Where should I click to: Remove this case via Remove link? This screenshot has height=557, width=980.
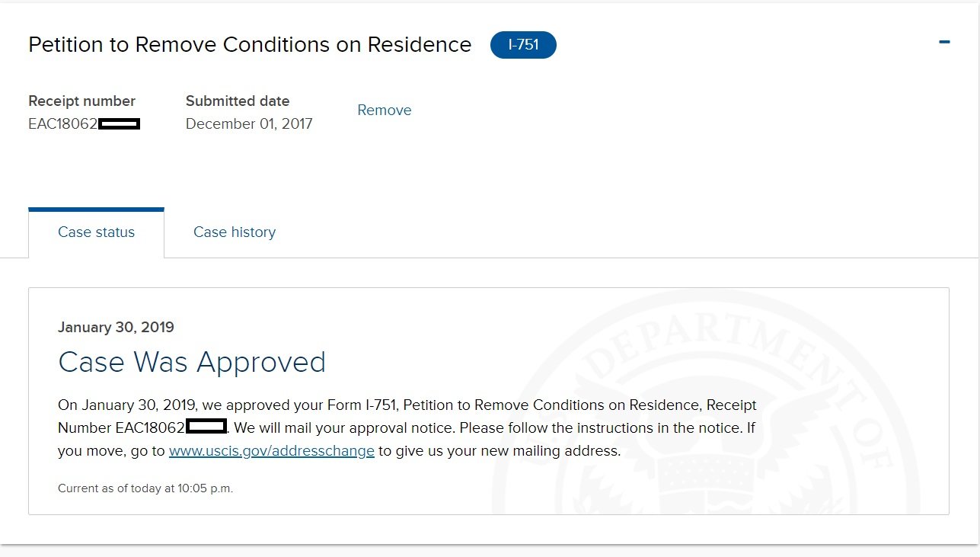pyautogui.click(x=385, y=110)
